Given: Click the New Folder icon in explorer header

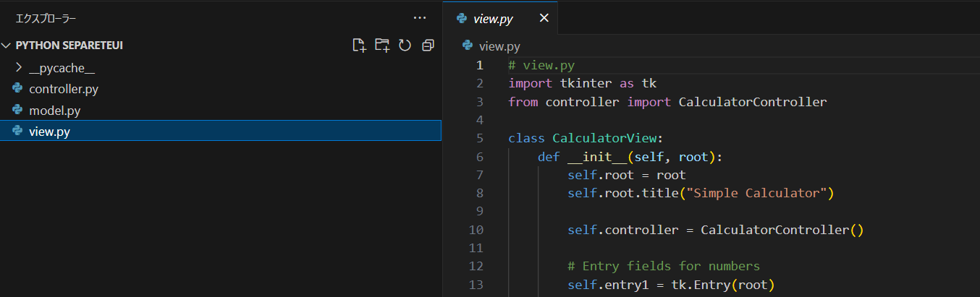Looking at the screenshot, I should [x=383, y=46].
